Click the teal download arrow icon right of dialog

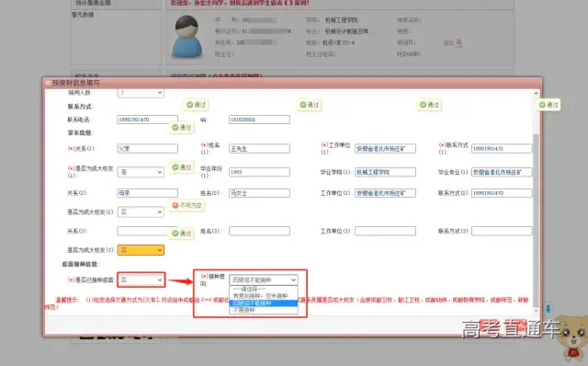tap(548, 309)
